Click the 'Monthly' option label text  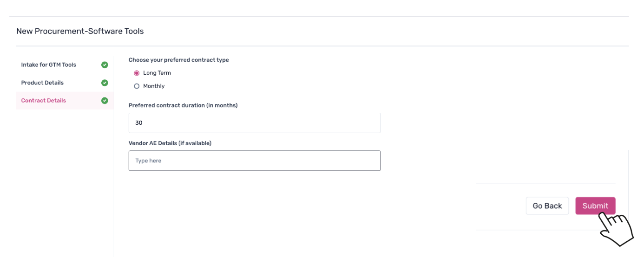(154, 86)
